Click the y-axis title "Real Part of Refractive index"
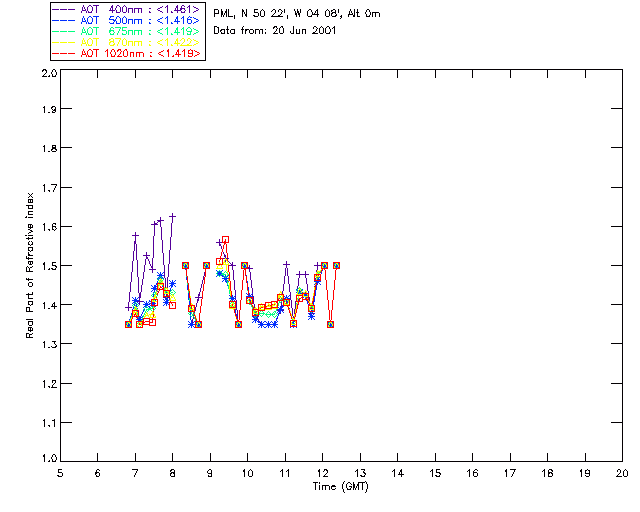The image size is (640, 512). click(29, 266)
